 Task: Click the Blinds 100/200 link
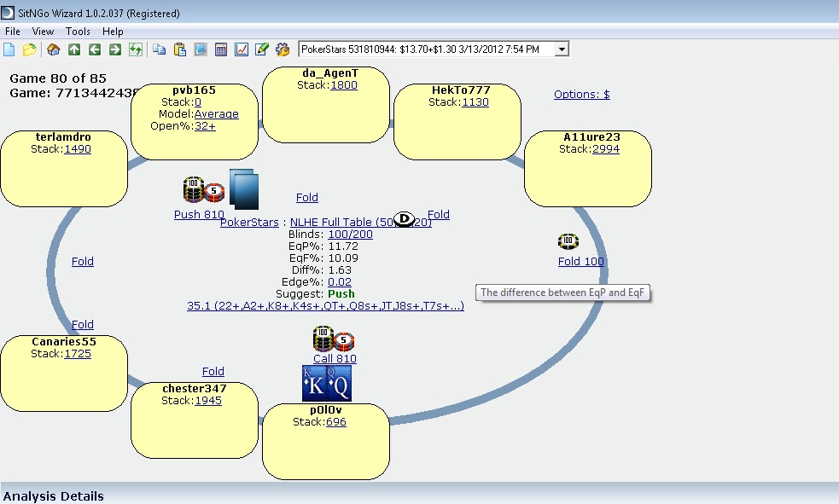[x=351, y=235]
